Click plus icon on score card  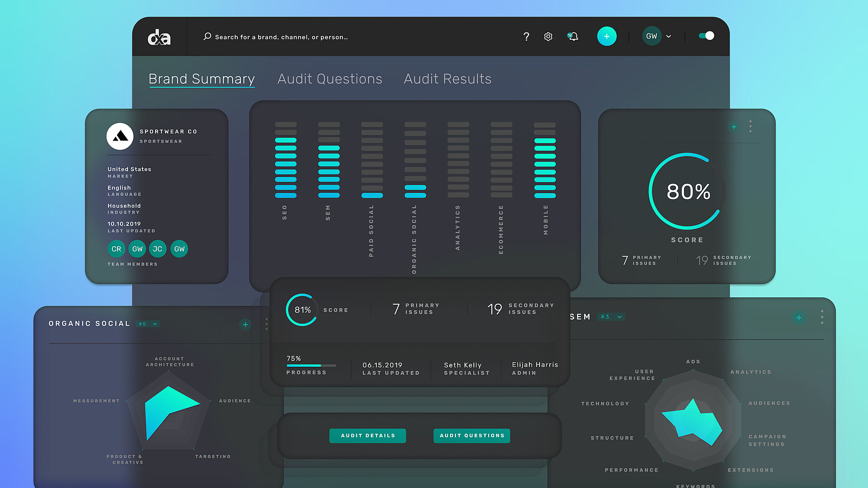coord(734,127)
